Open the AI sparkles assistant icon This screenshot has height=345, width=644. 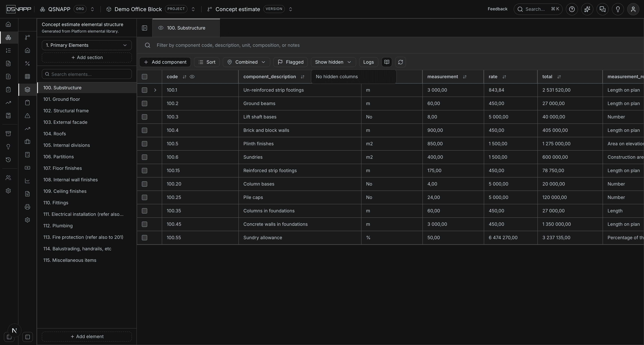[x=587, y=9]
